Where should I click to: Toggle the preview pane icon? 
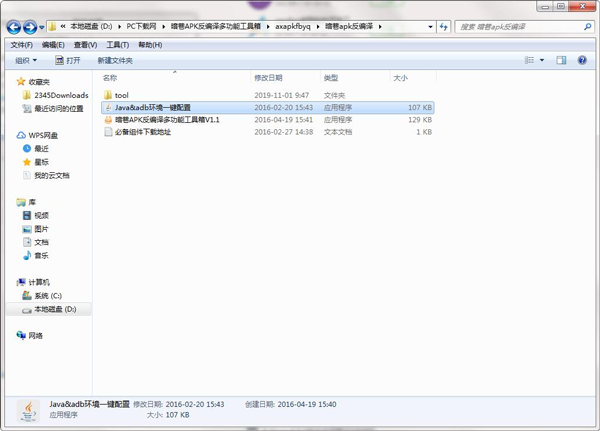point(561,60)
